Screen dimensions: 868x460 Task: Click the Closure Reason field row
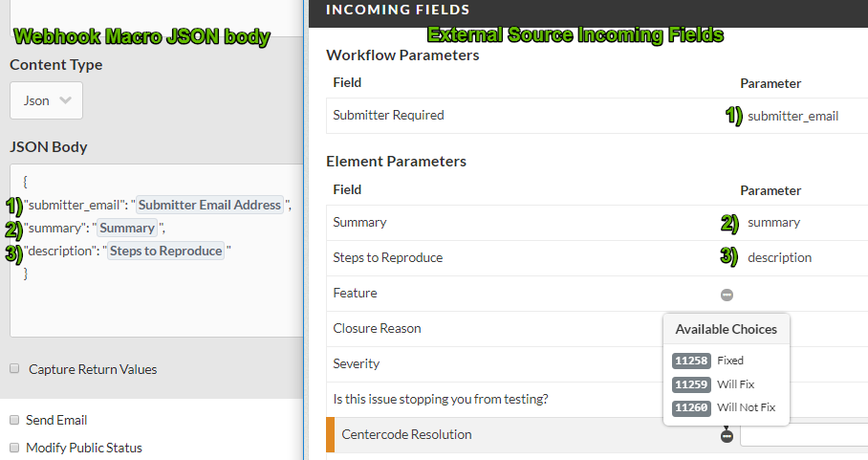tap(597, 329)
